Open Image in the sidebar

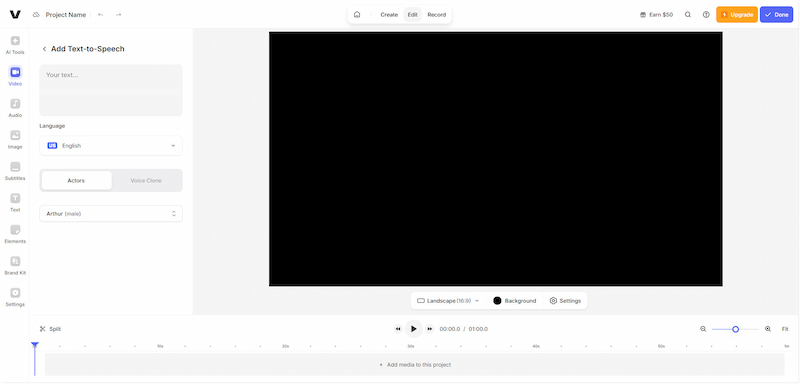click(15, 140)
